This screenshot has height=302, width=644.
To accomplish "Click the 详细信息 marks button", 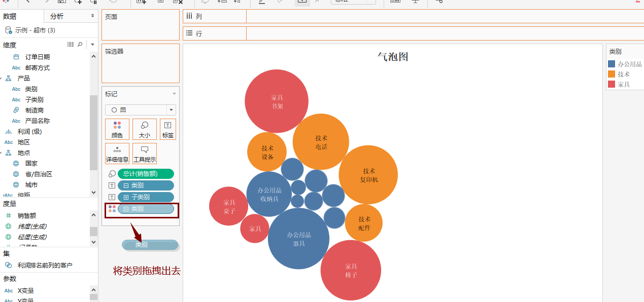I will point(117,154).
